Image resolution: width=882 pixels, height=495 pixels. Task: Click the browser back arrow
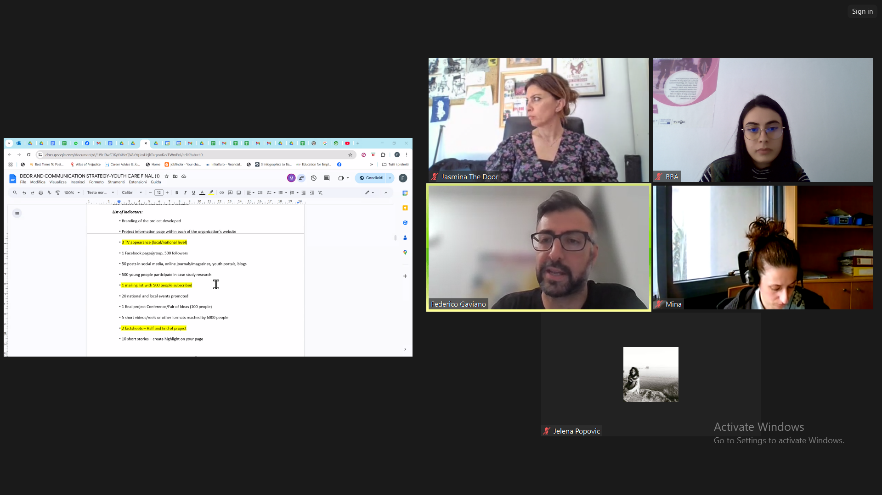click(9, 155)
